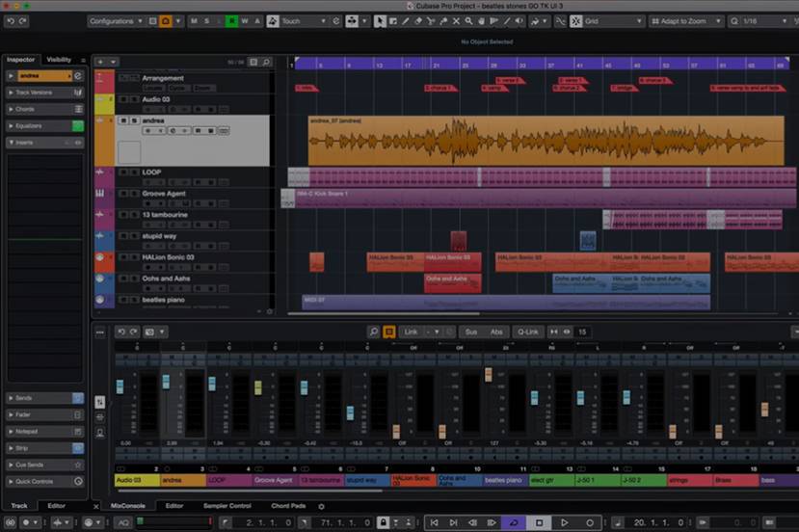Select the beatles piano channel label

click(x=506, y=480)
